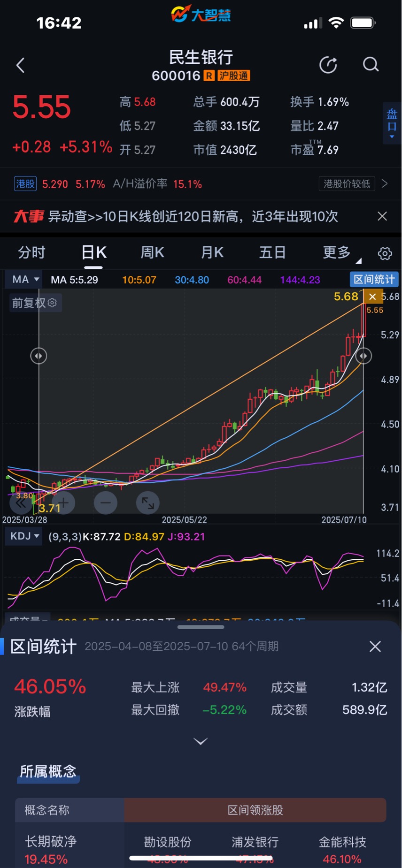The image size is (402, 868).
Task: Shift chart left with double arrow
Action: tap(21, 503)
